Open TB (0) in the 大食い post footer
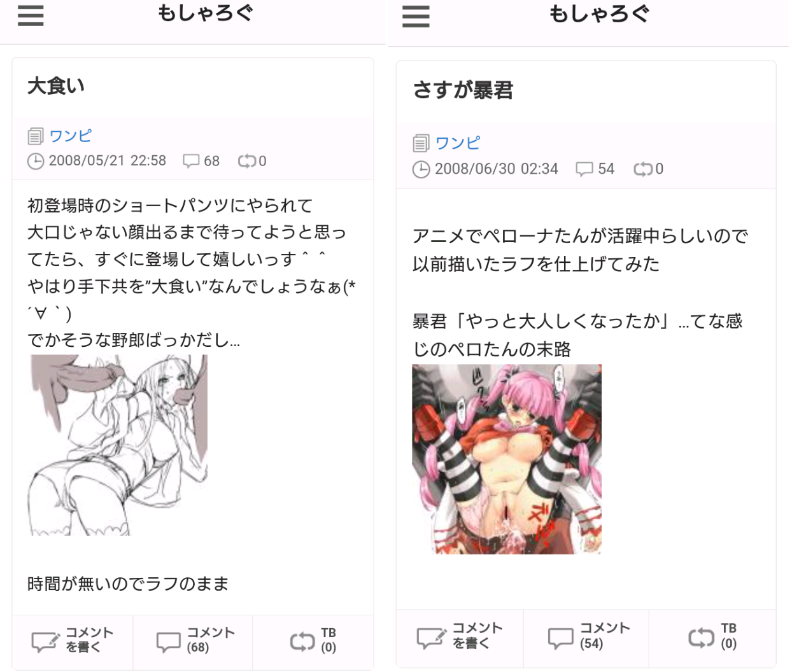The height and width of the screenshot is (672, 792). pos(313,641)
